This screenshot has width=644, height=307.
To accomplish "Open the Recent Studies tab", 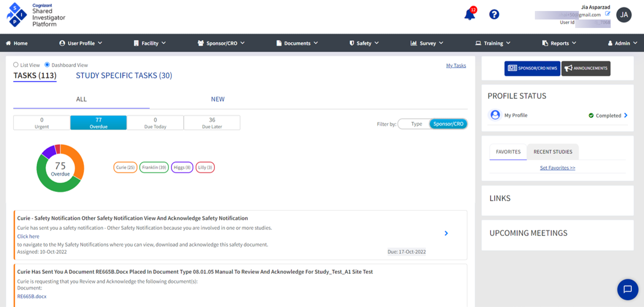I will point(553,152).
